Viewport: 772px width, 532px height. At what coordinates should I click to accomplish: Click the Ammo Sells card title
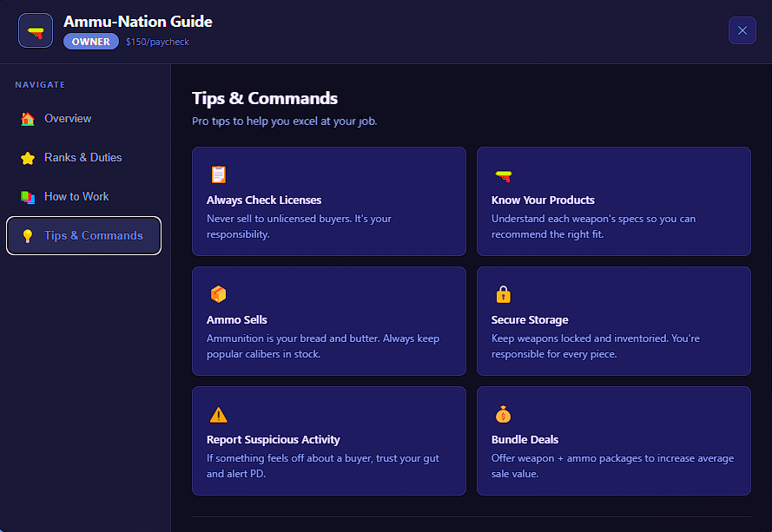(x=237, y=320)
